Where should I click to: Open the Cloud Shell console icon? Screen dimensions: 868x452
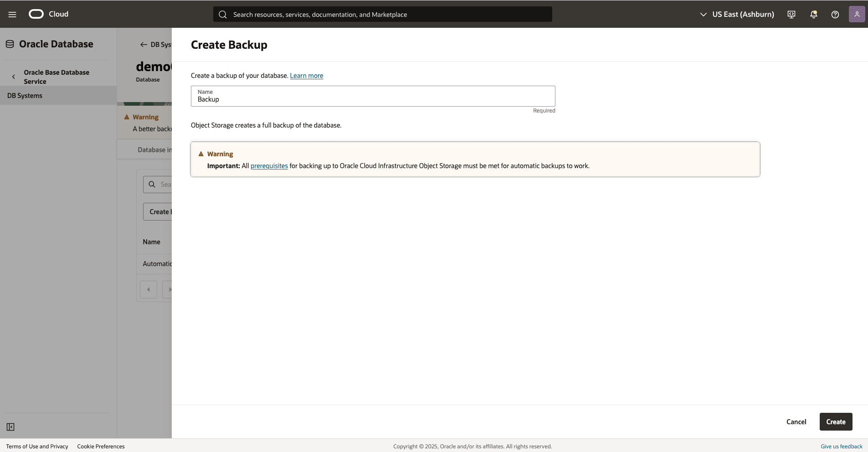791,14
